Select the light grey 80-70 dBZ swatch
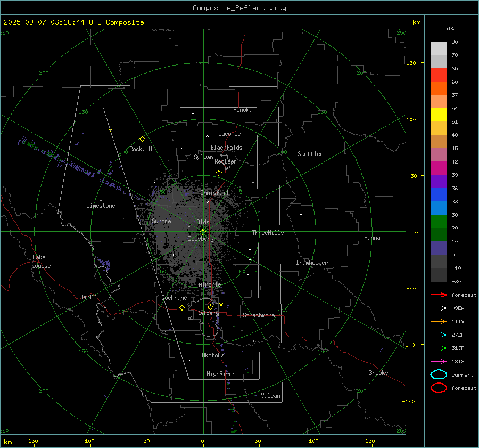This screenshot has width=479, height=448. click(x=439, y=48)
